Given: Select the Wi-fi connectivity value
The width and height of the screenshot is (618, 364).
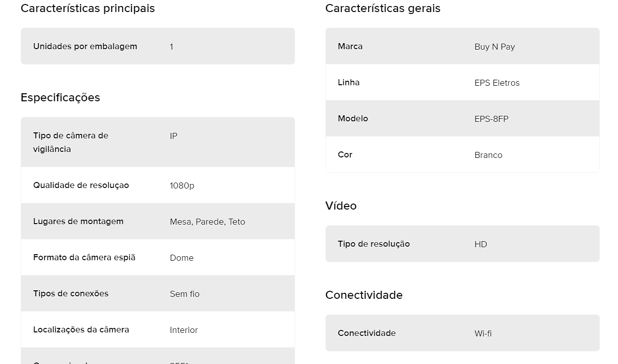Looking at the screenshot, I should (483, 333).
